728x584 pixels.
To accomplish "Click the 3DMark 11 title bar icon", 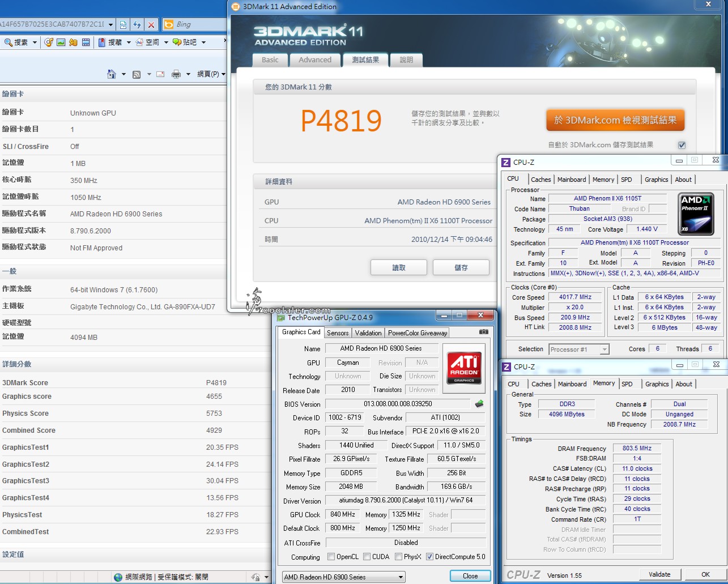I will click(236, 7).
